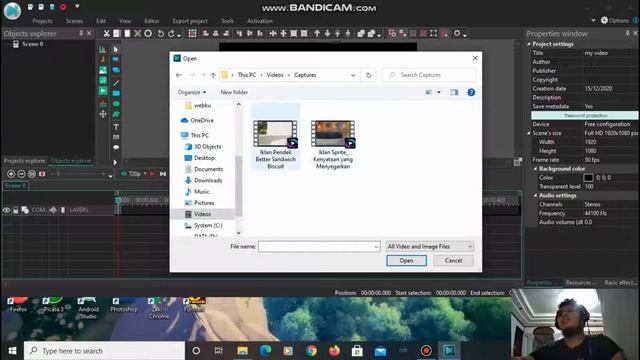Open File Explorer from the taskbar
640x360 pixels.
tap(242, 351)
